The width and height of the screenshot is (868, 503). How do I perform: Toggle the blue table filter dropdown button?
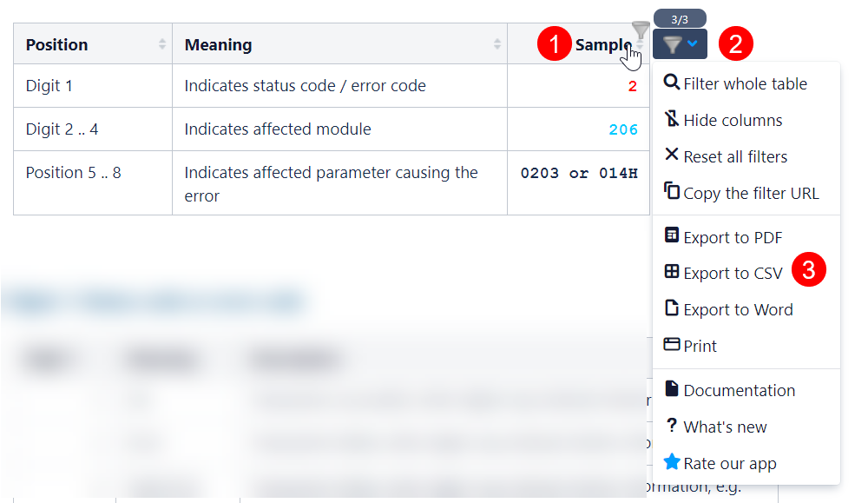[680, 43]
